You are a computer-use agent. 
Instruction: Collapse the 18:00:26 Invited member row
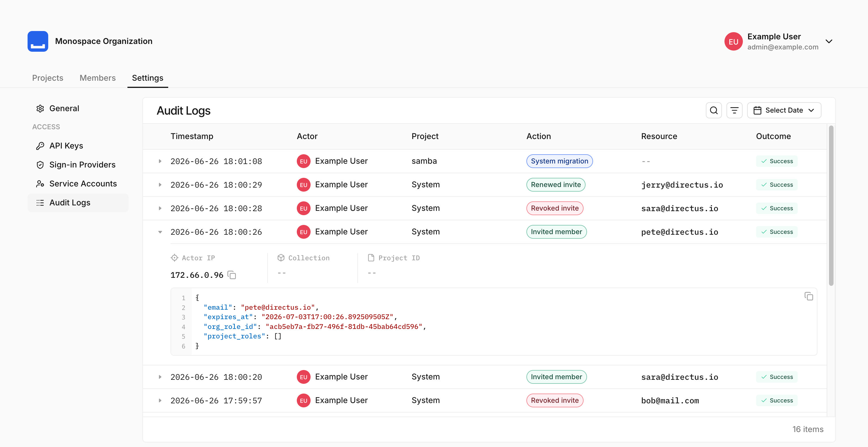160,232
